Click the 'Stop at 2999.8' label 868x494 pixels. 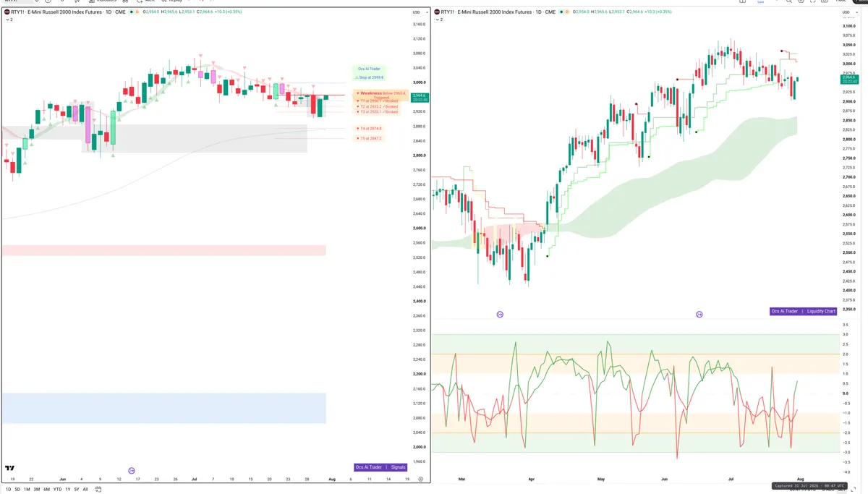(x=371, y=77)
